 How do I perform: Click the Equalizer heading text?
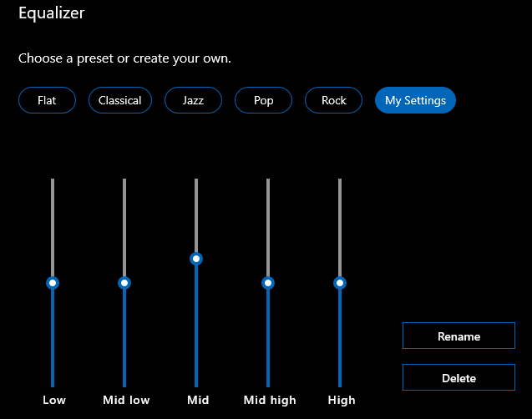pos(52,13)
